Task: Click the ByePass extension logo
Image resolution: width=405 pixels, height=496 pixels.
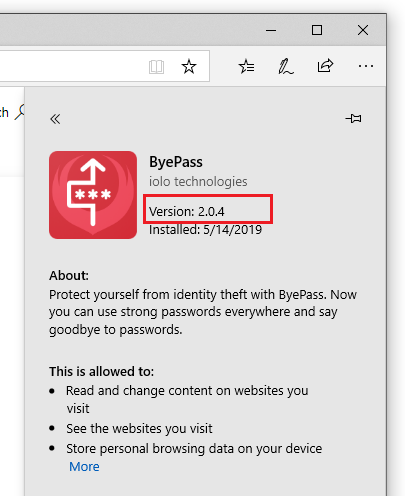Action: pos(93,195)
